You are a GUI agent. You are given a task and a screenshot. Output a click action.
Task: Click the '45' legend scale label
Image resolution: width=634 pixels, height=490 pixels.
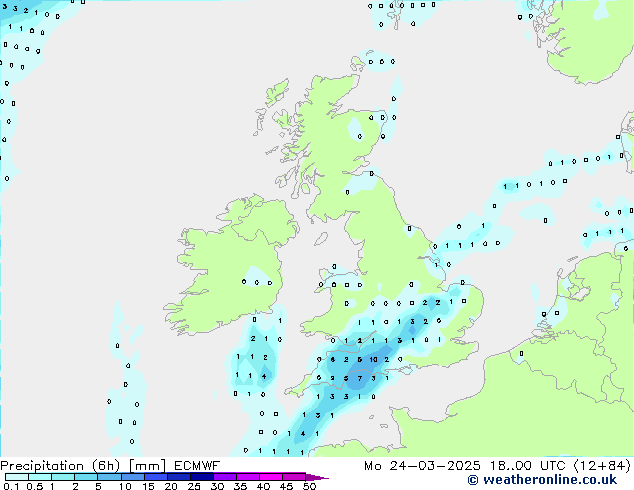tap(287, 486)
